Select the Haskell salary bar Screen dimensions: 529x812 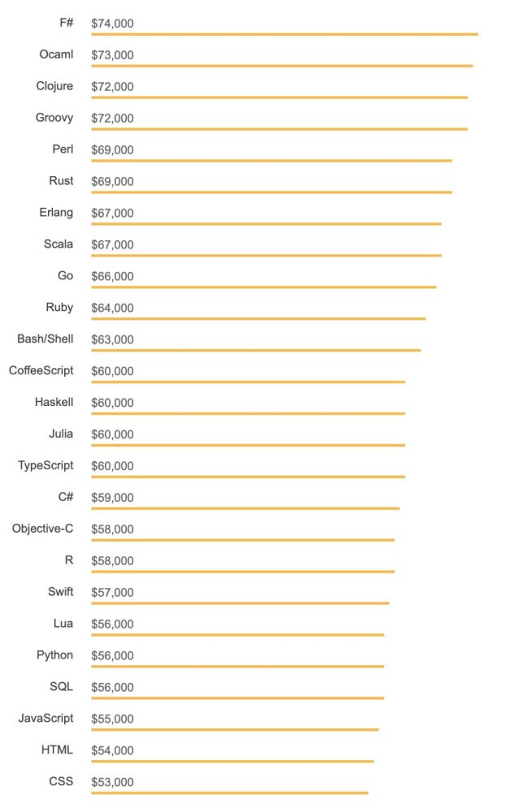[248, 413]
